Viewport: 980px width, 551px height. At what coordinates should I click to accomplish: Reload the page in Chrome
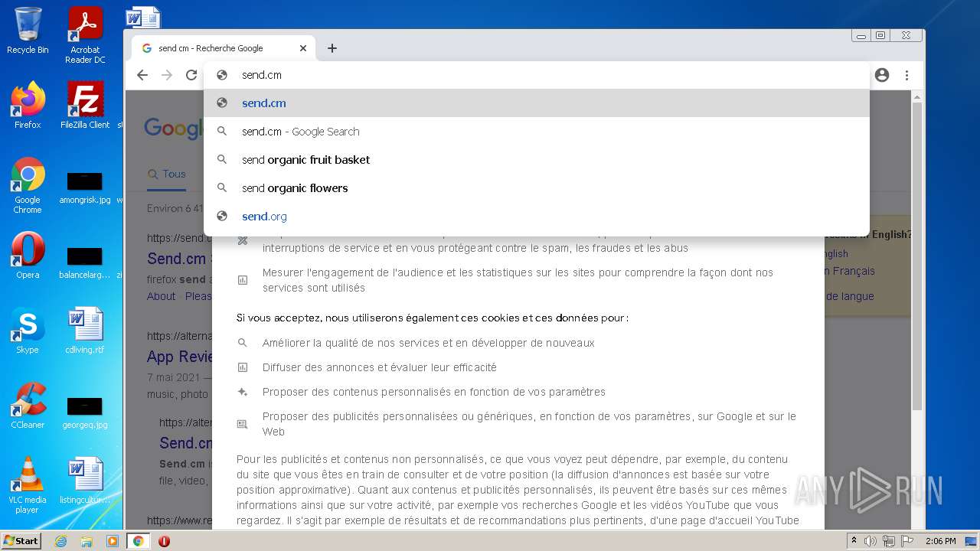coord(191,75)
